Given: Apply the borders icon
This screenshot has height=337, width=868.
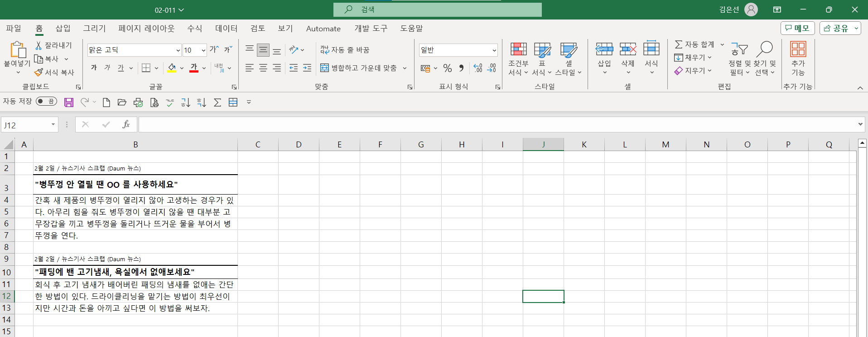Looking at the screenshot, I should pos(146,68).
